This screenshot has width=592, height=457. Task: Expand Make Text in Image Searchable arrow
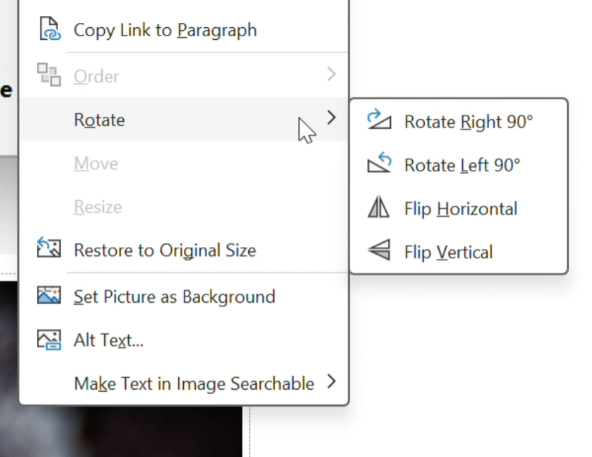tap(331, 381)
